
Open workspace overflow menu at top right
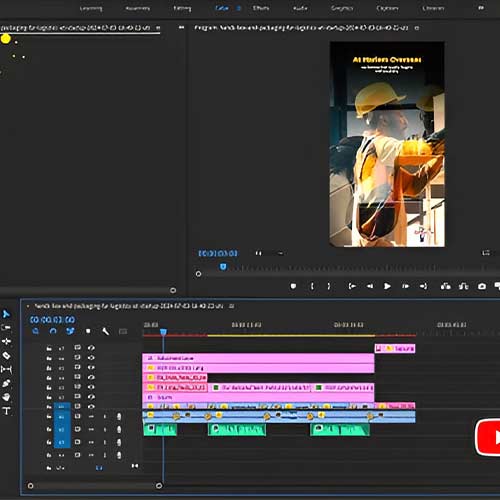[x=481, y=8]
